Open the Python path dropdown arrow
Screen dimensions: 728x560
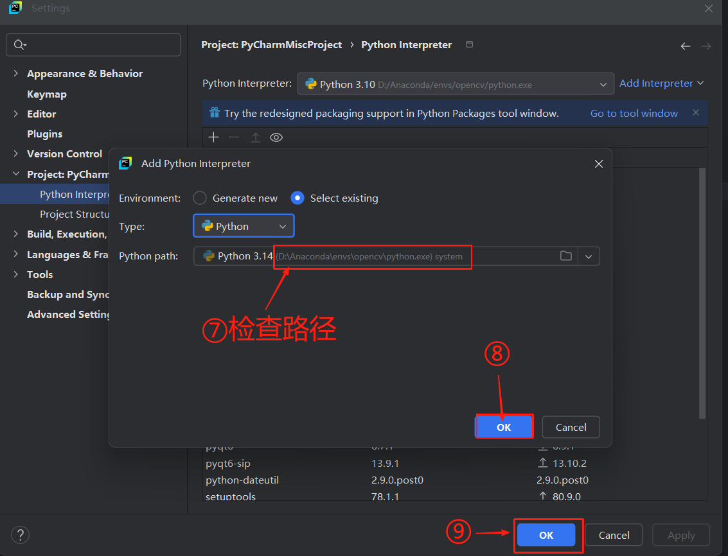tap(589, 257)
